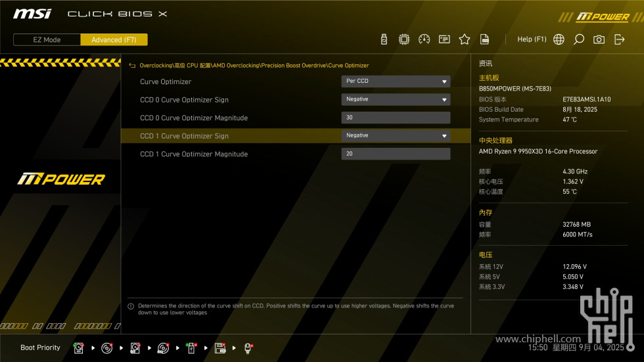644x362 pixels.
Task: Select Advanced (F7) mode tab
Action: (x=114, y=40)
